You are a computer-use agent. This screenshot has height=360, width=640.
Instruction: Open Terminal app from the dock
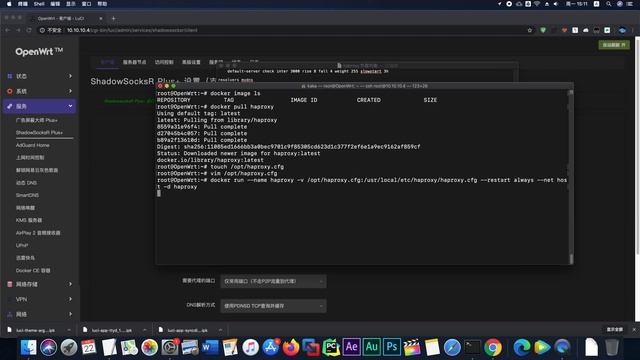click(x=473, y=348)
